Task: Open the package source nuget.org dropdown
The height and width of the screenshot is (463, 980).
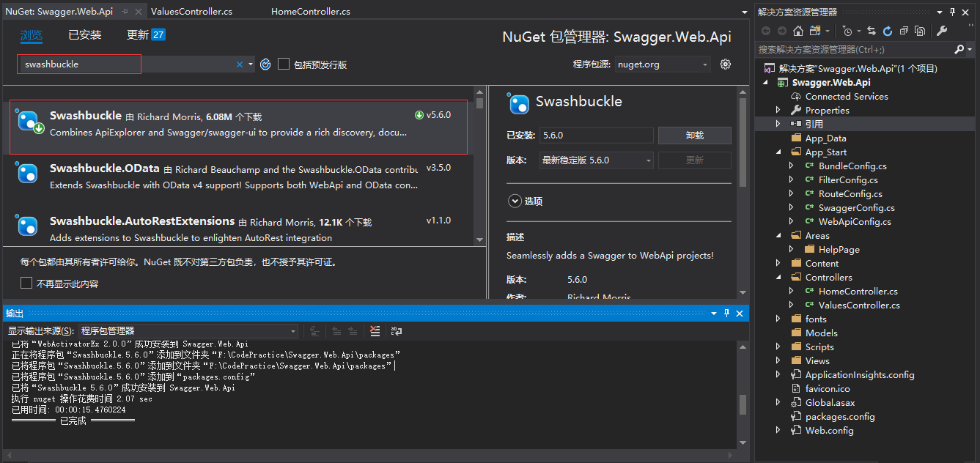Action: tap(663, 64)
